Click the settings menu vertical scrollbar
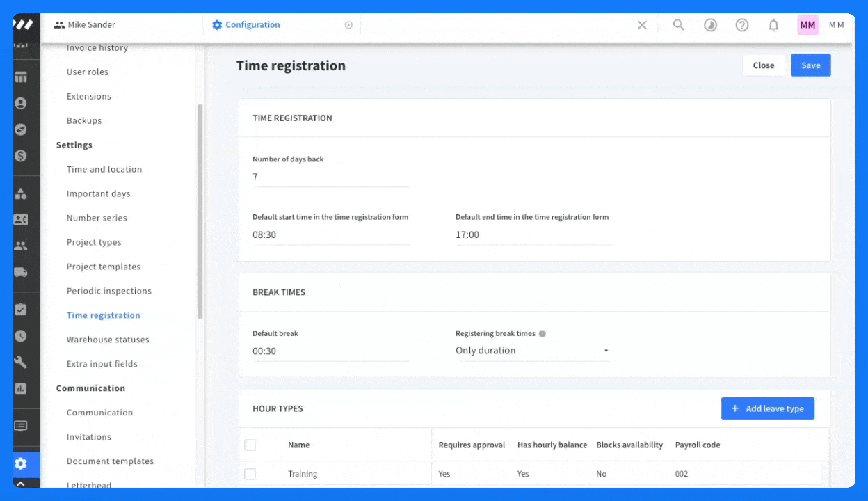The width and height of the screenshot is (868, 501). [x=200, y=209]
